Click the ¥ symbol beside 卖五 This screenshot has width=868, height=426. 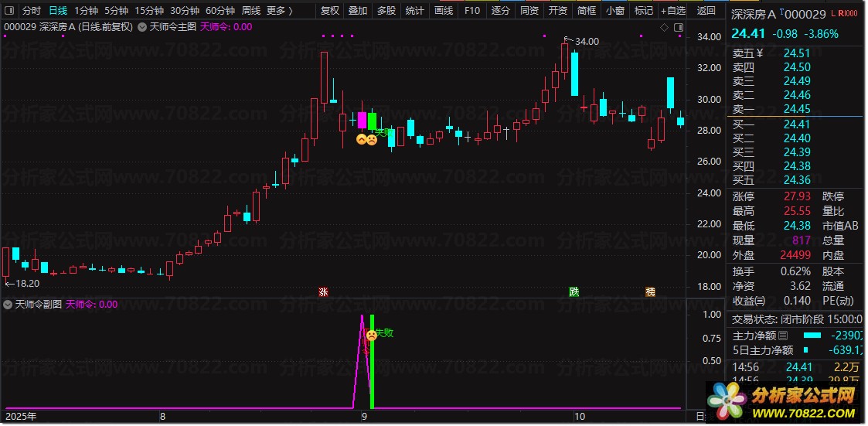coord(760,53)
